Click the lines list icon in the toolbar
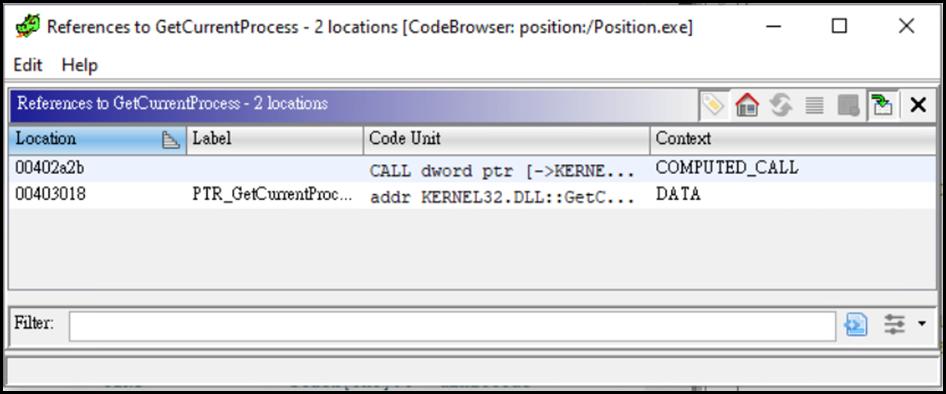 coord(814,106)
